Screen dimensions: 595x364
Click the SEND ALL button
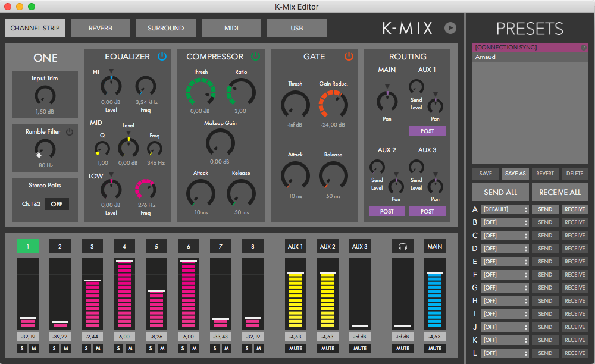point(500,192)
